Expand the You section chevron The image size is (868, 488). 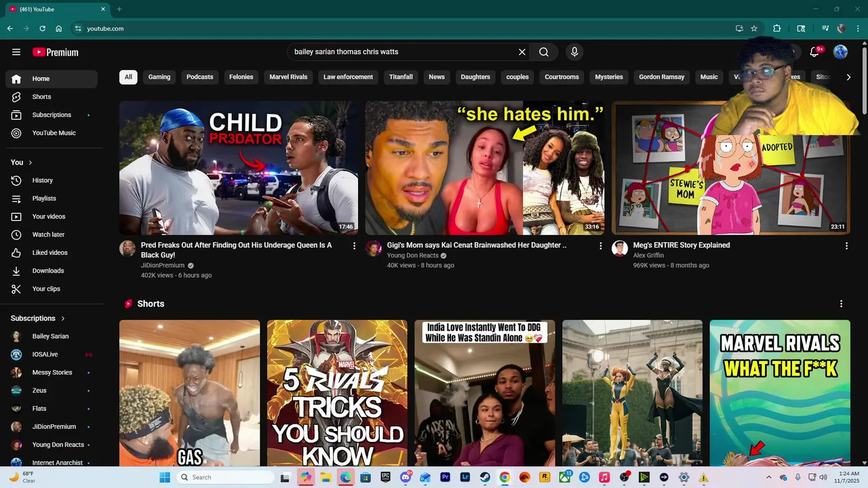(x=31, y=163)
